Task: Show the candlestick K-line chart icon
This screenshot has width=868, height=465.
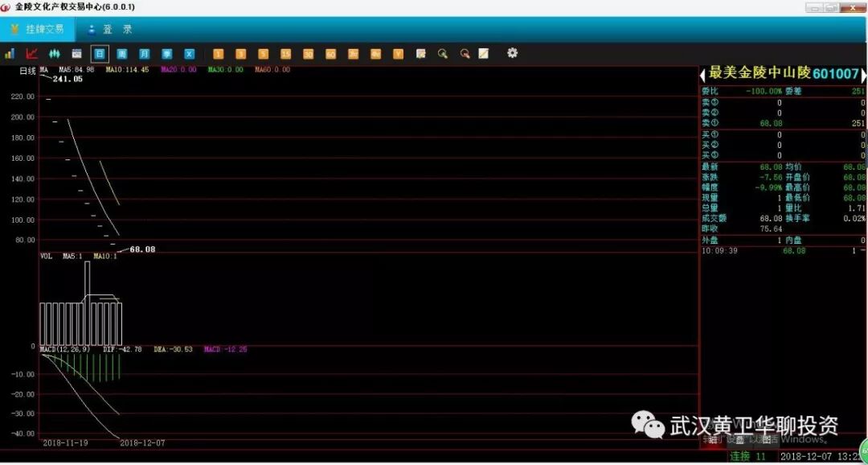Action: [55, 54]
